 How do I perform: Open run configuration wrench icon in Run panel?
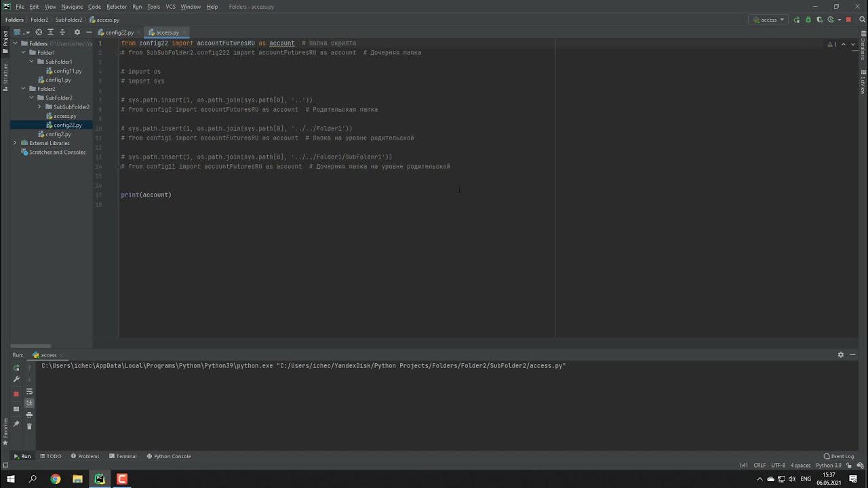pyautogui.click(x=16, y=380)
